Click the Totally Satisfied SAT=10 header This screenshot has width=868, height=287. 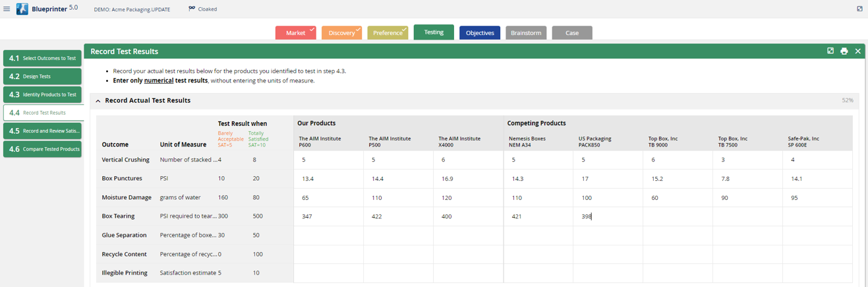pos(258,139)
